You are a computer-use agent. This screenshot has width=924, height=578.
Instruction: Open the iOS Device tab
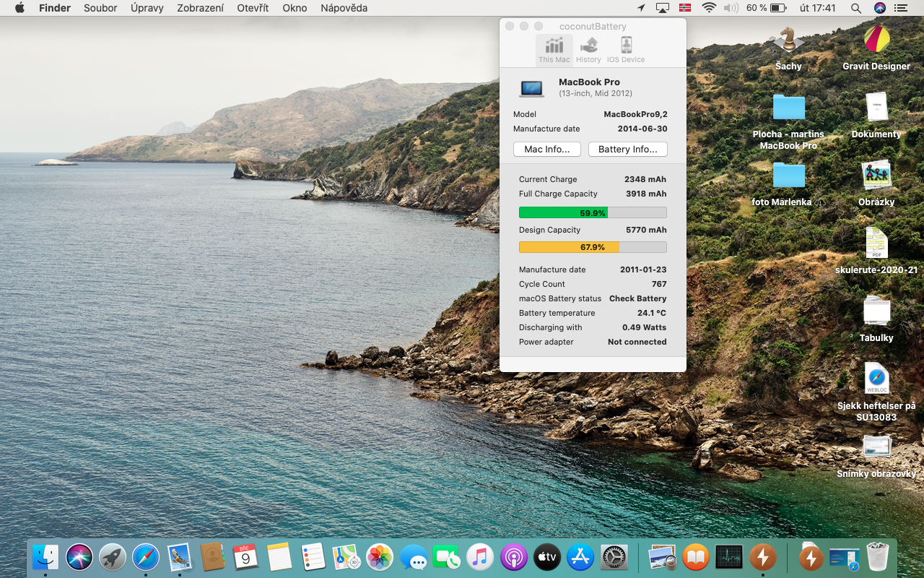click(626, 50)
